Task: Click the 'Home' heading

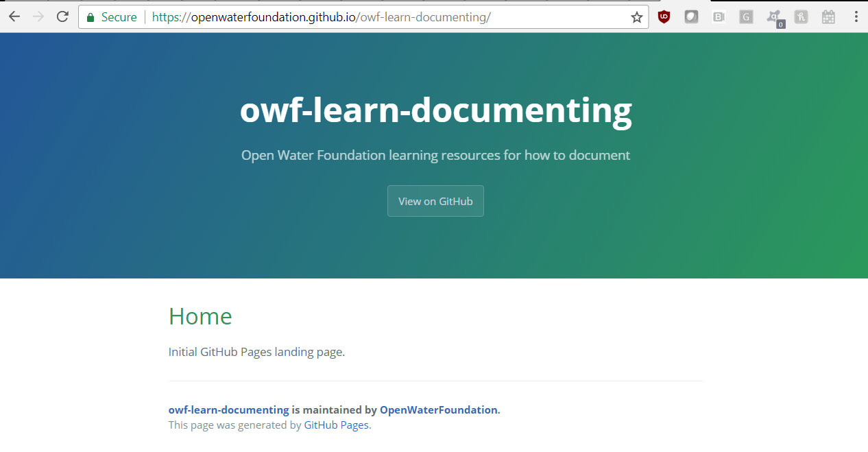Action: click(200, 316)
